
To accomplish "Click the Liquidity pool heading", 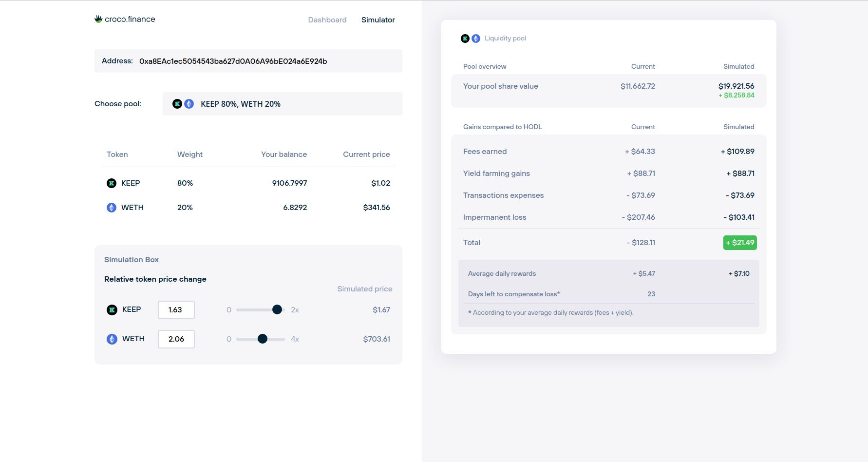I will (505, 38).
